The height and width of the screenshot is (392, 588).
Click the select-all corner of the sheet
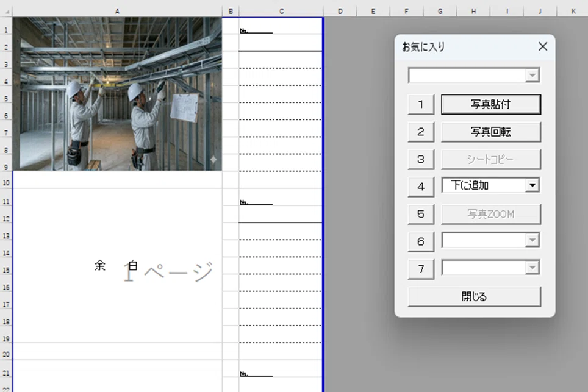6,12
